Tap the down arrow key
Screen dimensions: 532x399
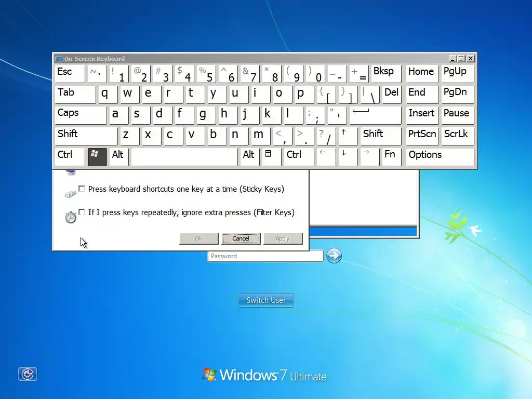tap(348, 157)
